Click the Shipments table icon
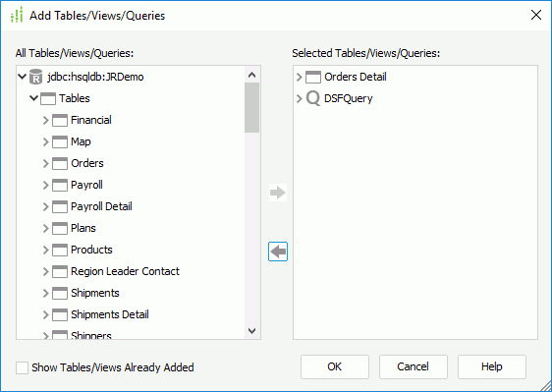 [x=60, y=293]
